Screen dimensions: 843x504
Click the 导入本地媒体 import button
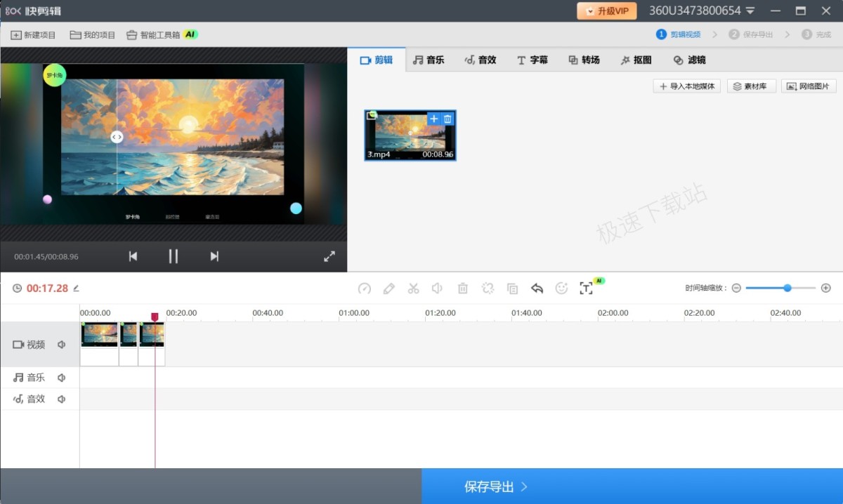click(x=686, y=86)
